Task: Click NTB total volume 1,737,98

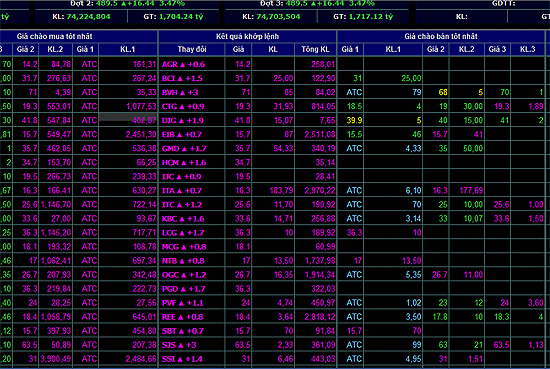Action: point(320,261)
